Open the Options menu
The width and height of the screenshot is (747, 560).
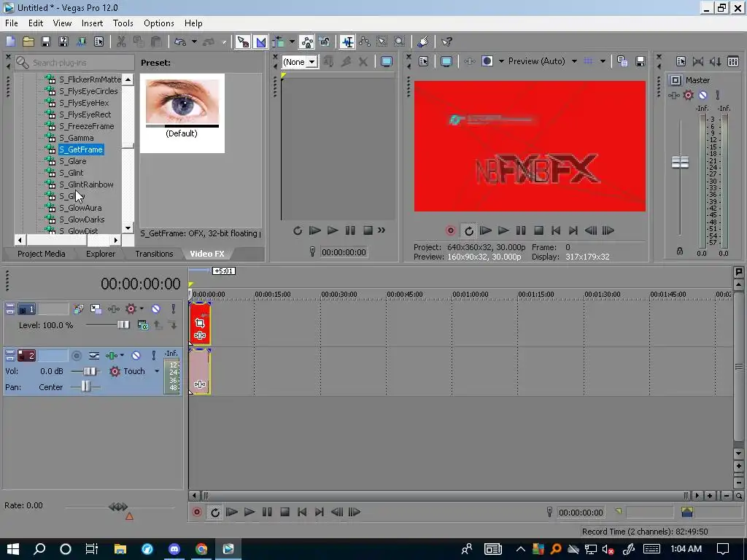[x=158, y=23]
